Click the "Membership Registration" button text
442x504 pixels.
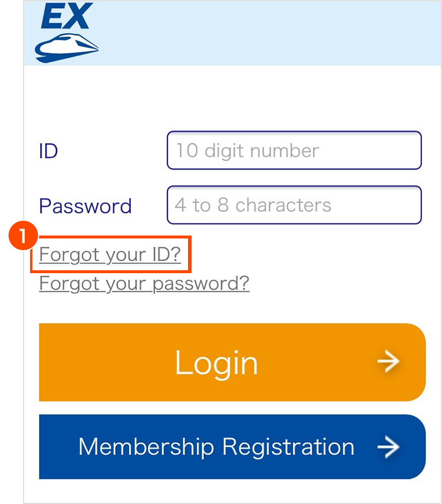point(216,447)
